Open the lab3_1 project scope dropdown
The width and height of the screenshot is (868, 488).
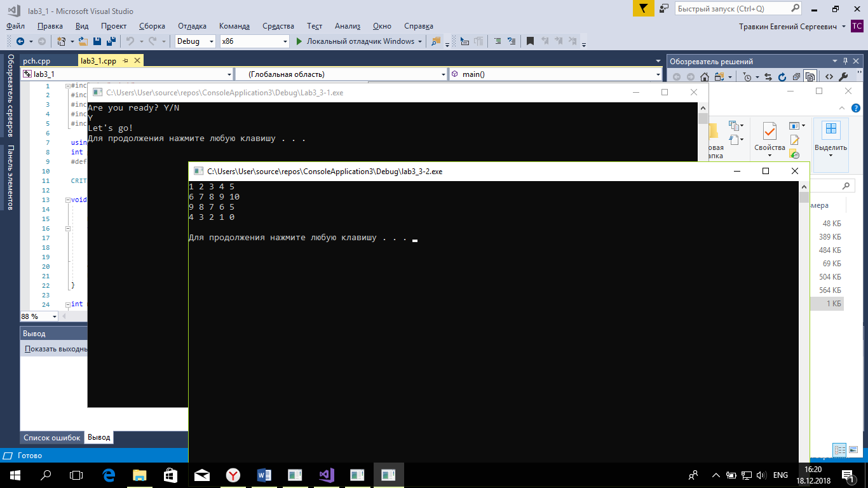pyautogui.click(x=126, y=74)
